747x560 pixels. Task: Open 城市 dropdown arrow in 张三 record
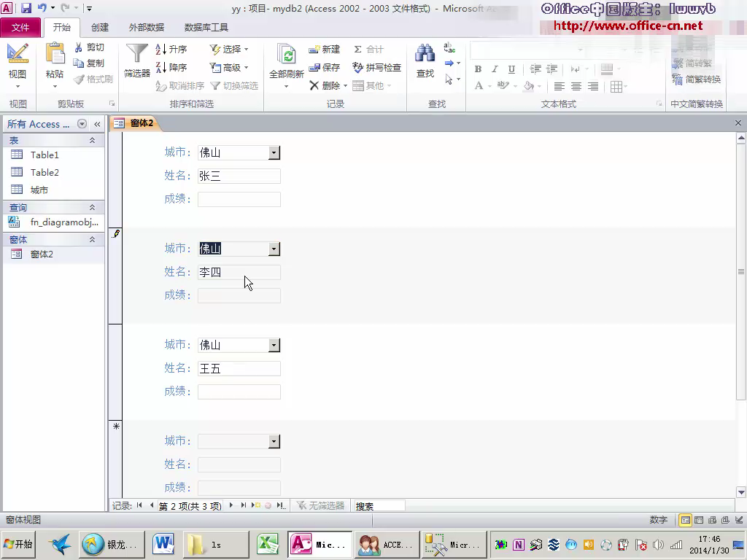pyautogui.click(x=274, y=153)
